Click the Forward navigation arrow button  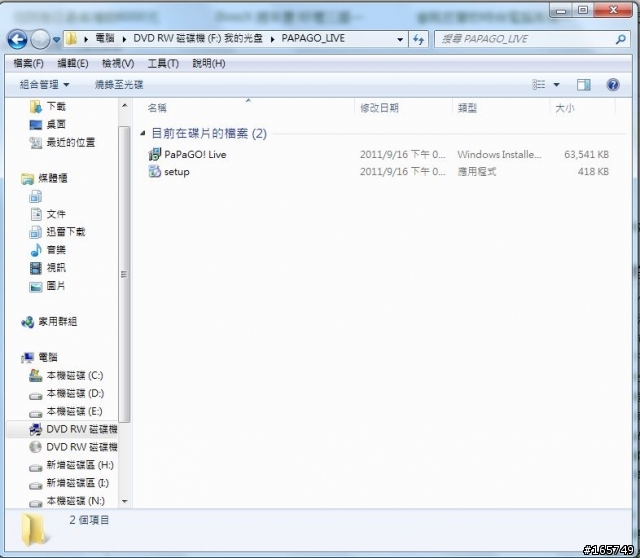(x=40, y=40)
